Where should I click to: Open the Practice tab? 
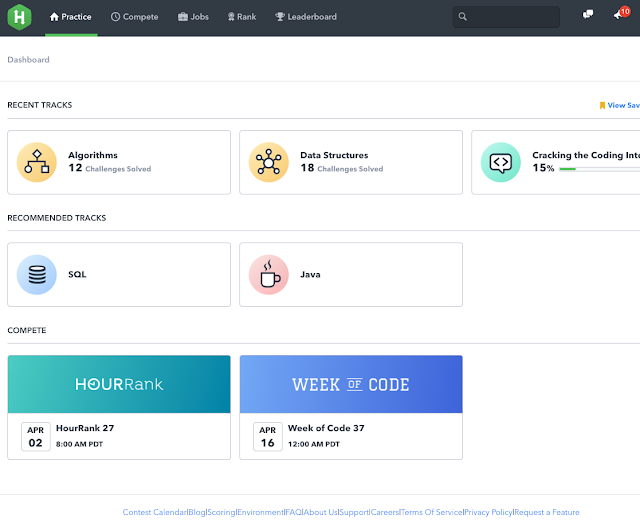[71, 17]
